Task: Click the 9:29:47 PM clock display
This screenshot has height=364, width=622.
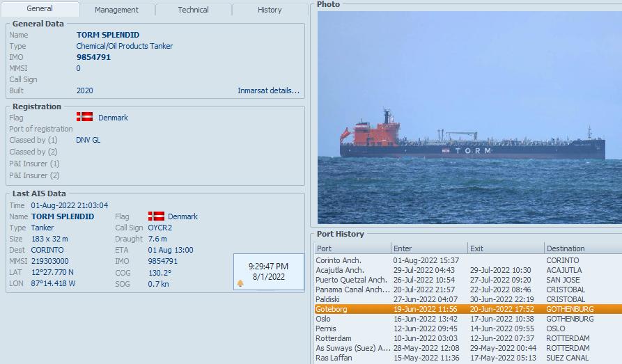Action: click(x=269, y=267)
